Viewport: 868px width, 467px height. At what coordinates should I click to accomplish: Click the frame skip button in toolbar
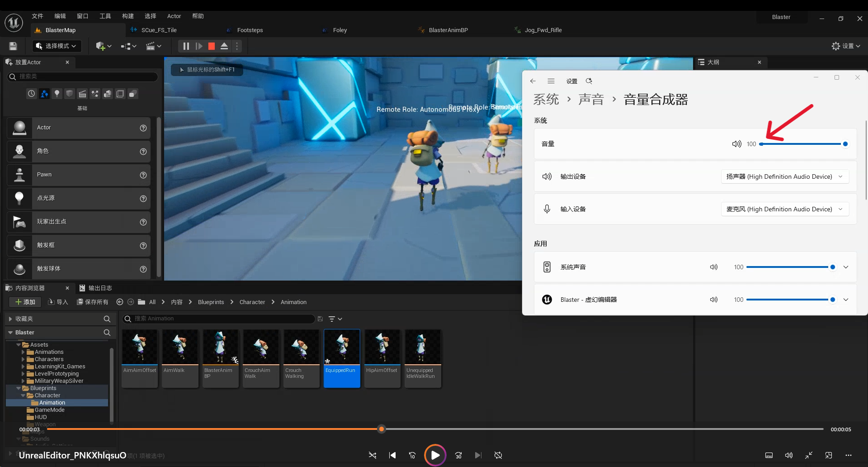pos(199,46)
